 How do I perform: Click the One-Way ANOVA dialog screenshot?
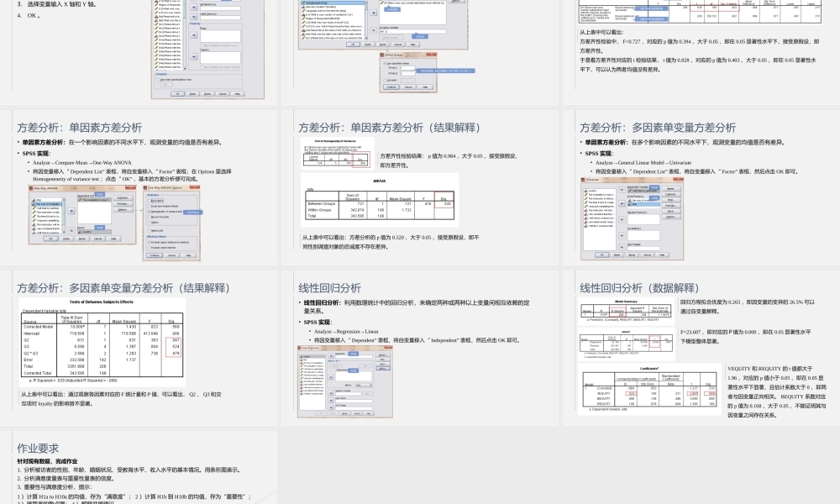[74, 213]
